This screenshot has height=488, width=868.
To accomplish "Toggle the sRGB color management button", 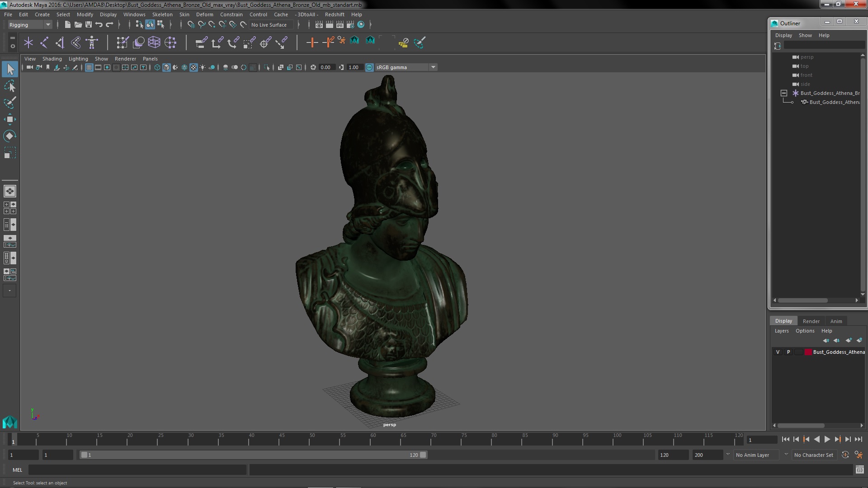I will tap(369, 67).
